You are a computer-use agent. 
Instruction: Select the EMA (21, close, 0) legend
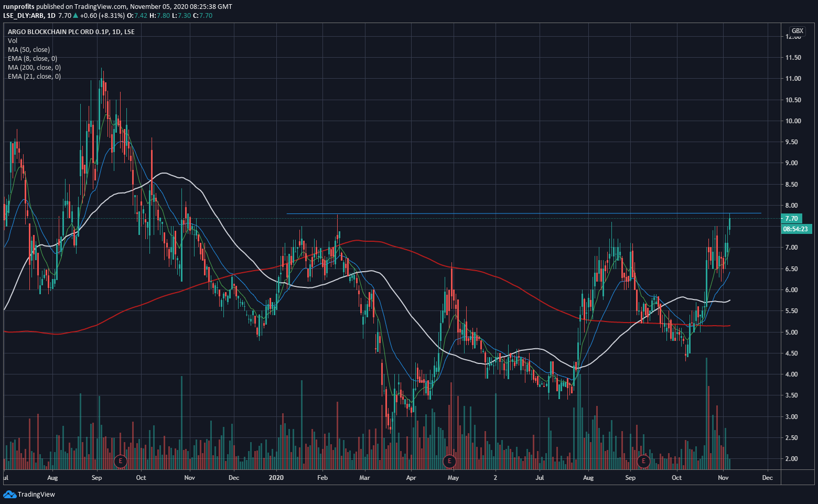pyautogui.click(x=34, y=77)
